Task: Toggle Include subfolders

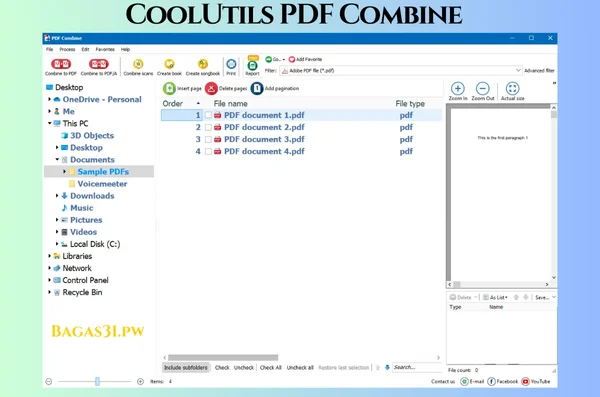Action: (186, 368)
